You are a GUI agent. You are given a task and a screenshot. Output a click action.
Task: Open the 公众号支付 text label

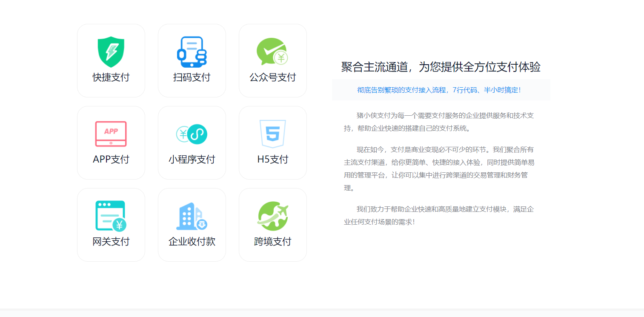click(272, 77)
